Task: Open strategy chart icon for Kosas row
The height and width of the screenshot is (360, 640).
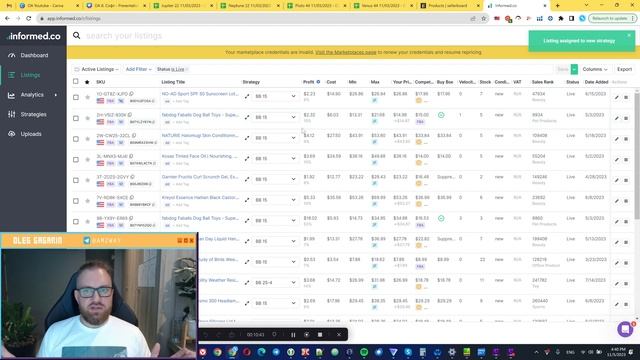Action: click(x=247, y=159)
